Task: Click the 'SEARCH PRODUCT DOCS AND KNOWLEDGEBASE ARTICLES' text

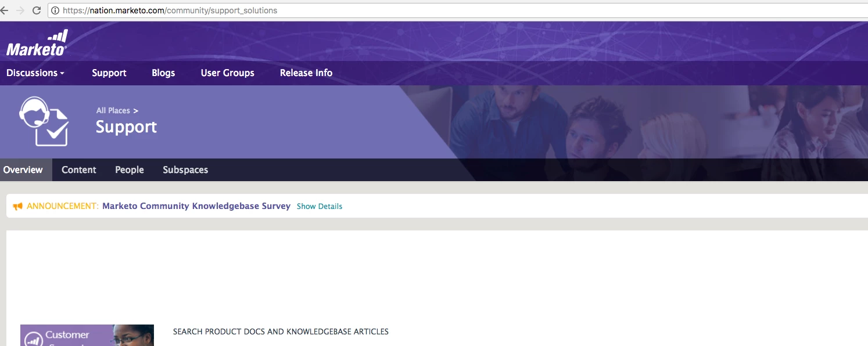Action: tap(281, 331)
